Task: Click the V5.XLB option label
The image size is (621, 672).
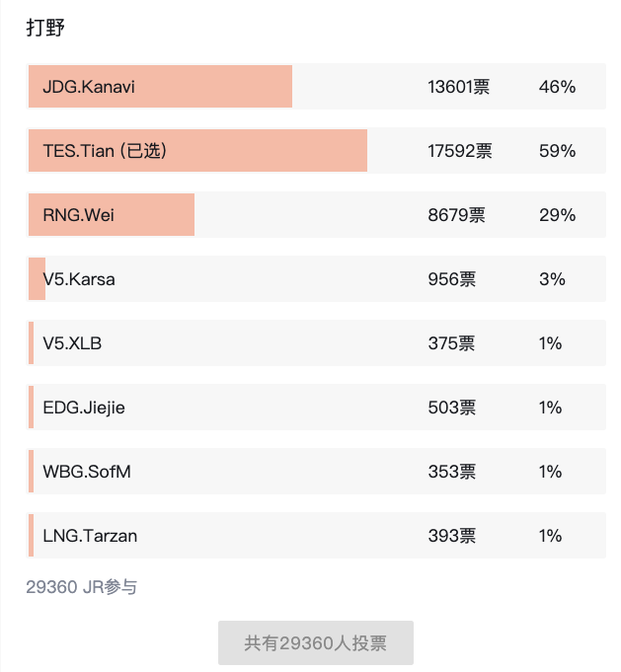Action: coord(72,343)
